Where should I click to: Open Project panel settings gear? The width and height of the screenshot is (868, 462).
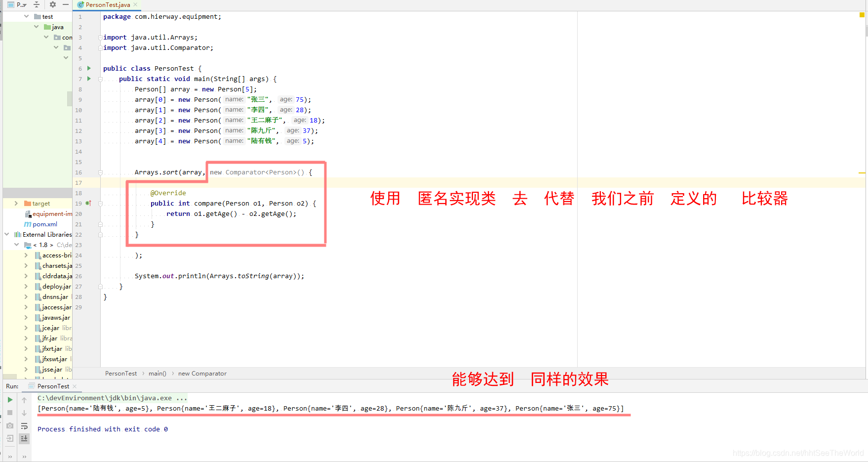[x=53, y=4]
